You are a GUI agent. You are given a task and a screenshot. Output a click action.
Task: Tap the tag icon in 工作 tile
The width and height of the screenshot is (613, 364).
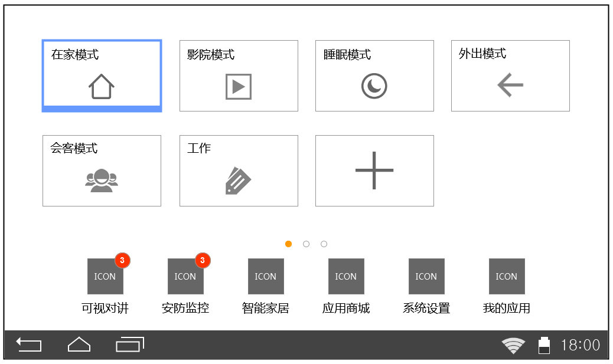(x=239, y=181)
